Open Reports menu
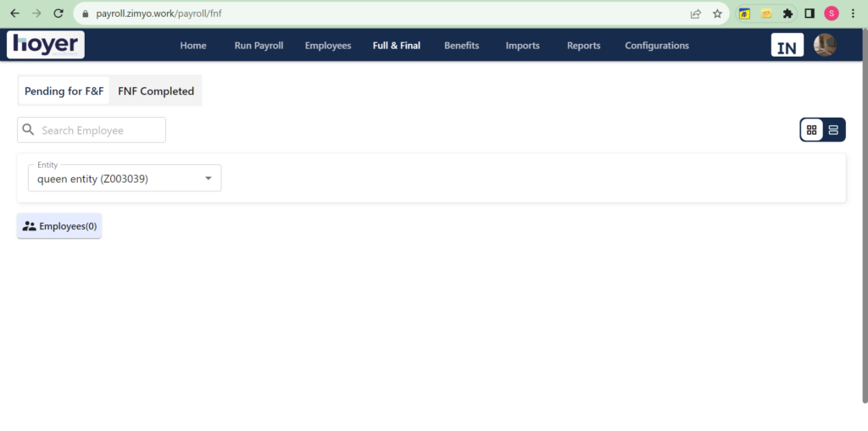Viewport: 868px width, 431px height. (583, 46)
